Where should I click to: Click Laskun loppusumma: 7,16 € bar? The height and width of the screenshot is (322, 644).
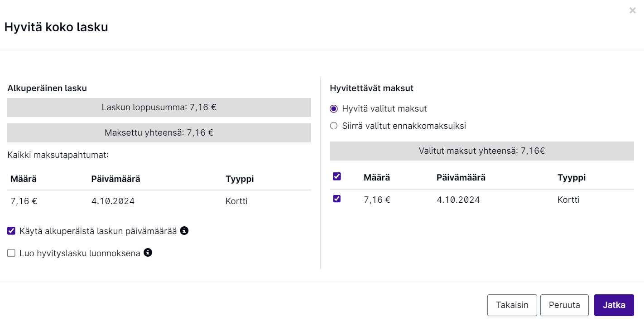click(159, 107)
